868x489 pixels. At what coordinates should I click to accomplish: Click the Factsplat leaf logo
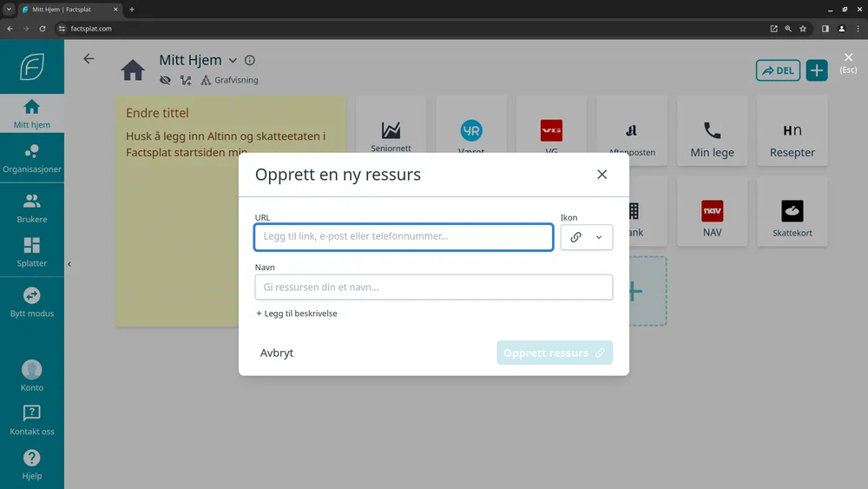[x=32, y=67]
